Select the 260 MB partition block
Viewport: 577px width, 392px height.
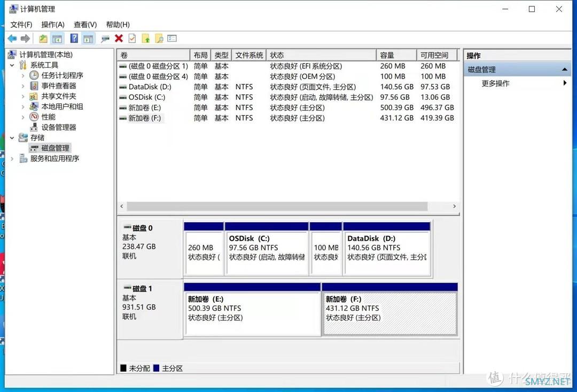(204, 248)
